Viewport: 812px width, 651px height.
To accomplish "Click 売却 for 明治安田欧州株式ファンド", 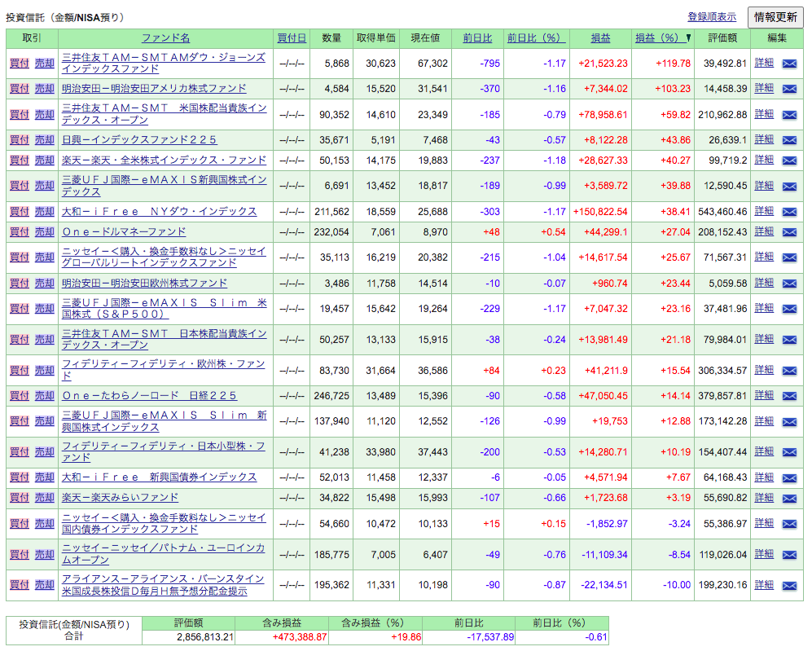I will (x=45, y=284).
